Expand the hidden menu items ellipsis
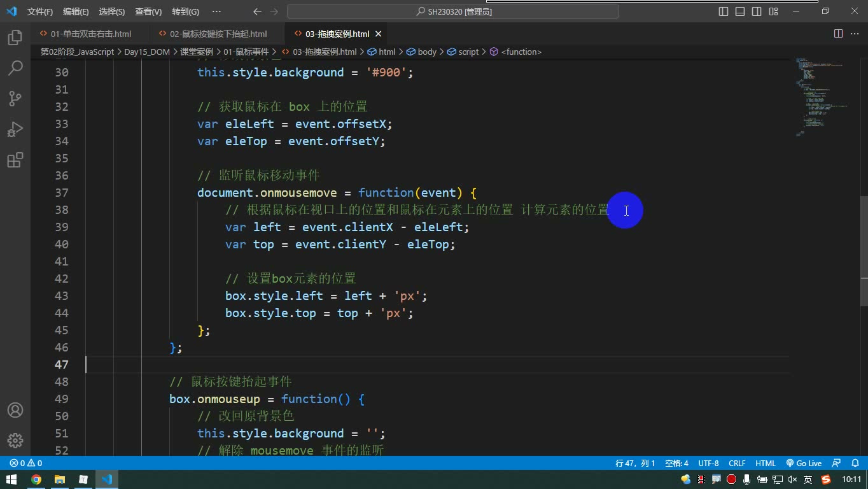This screenshot has width=868, height=489. point(216,11)
